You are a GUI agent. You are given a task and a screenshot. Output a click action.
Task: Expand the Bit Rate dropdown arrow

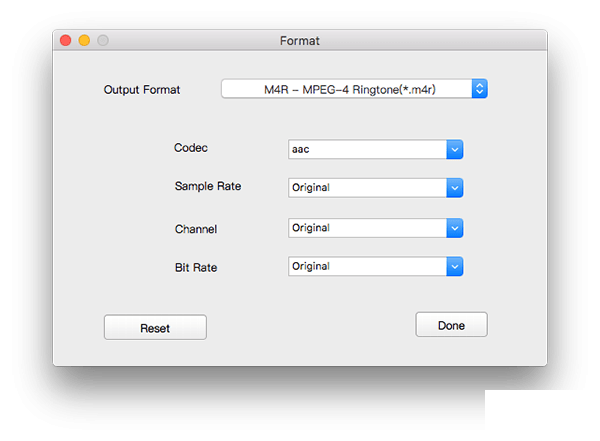[x=455, y=266]
